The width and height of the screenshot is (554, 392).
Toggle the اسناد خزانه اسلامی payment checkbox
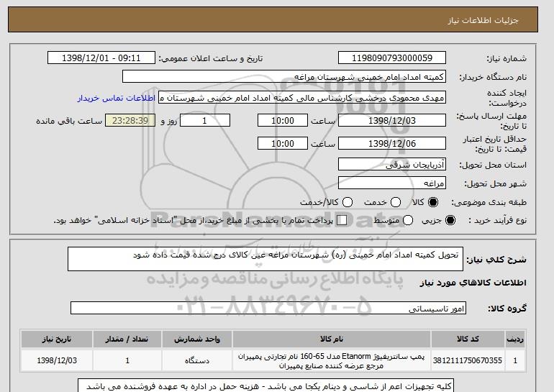tap(342, 220)
